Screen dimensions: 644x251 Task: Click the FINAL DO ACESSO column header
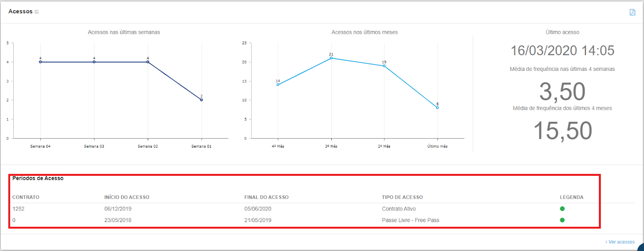(266, 198)
